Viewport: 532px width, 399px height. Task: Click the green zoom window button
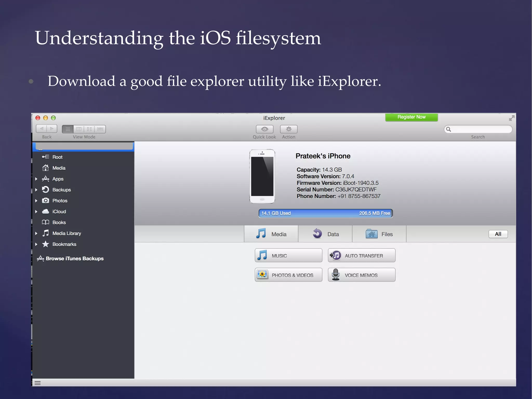tap(53, 118)
